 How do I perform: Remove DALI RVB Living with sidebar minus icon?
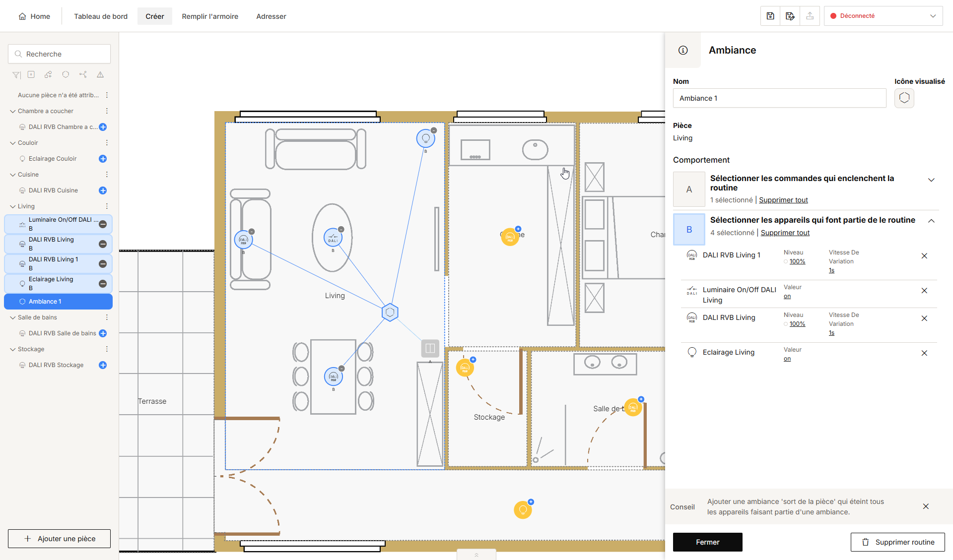tap(103, 244)
